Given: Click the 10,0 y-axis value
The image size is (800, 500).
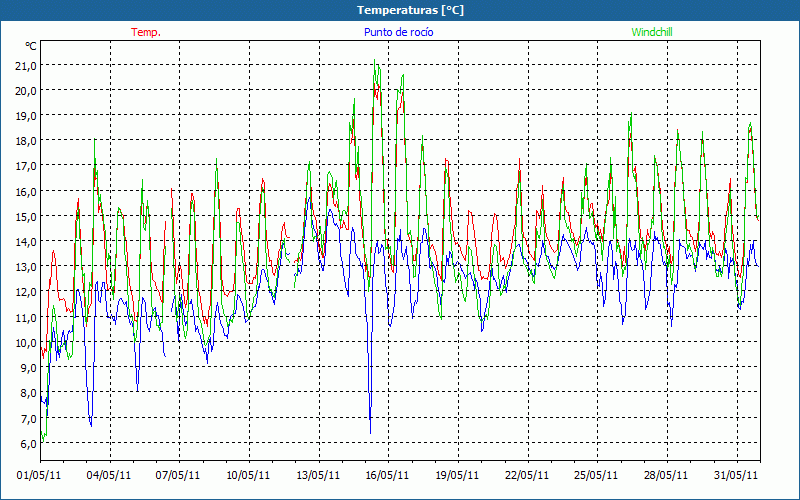Looking at the screenshot, I should click(x=26, y=342).
